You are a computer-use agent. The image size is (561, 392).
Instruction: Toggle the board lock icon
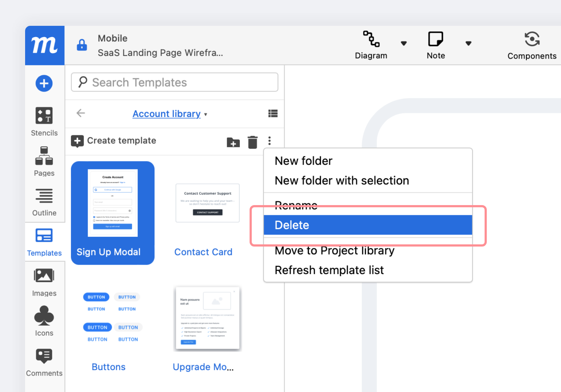coord(82,45)
